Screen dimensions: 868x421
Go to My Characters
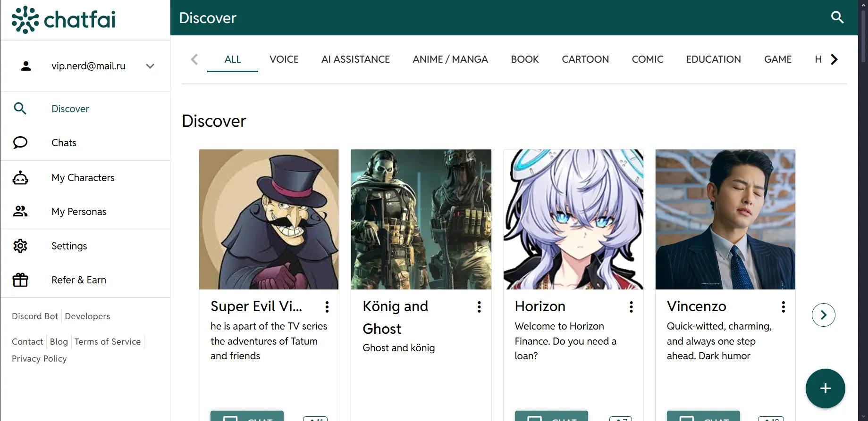(85, 178)
